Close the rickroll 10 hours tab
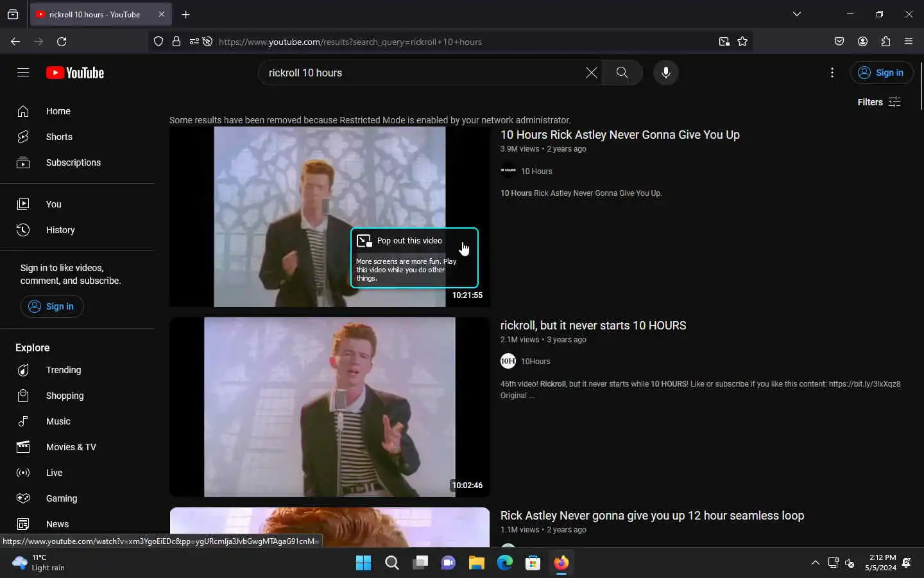924x578 pixels. tap(161, 14)
